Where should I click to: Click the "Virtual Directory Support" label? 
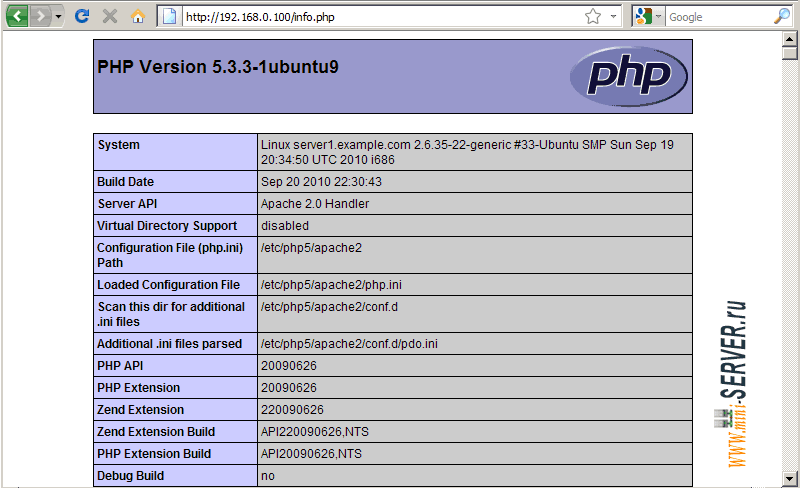click(x=167, y=226)
